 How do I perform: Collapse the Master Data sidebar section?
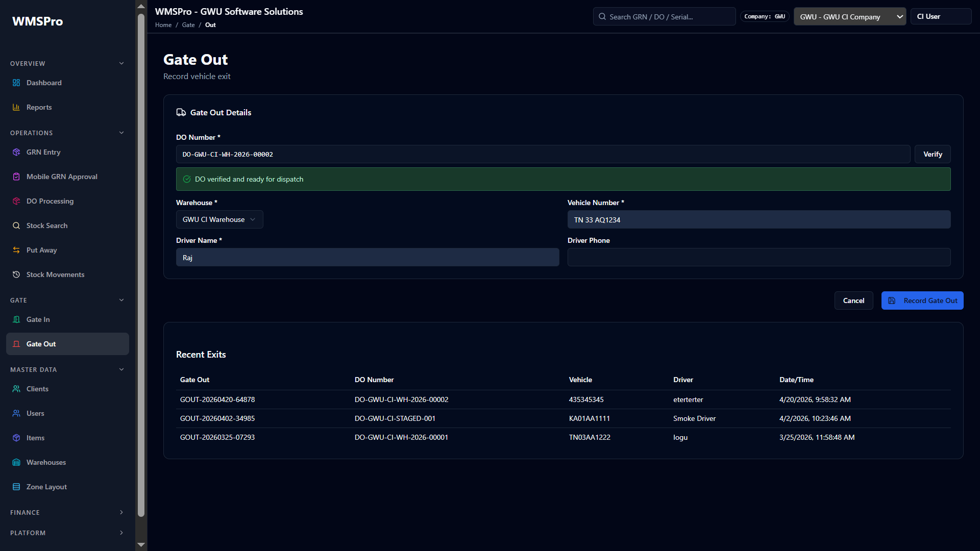tap(121, 369)
